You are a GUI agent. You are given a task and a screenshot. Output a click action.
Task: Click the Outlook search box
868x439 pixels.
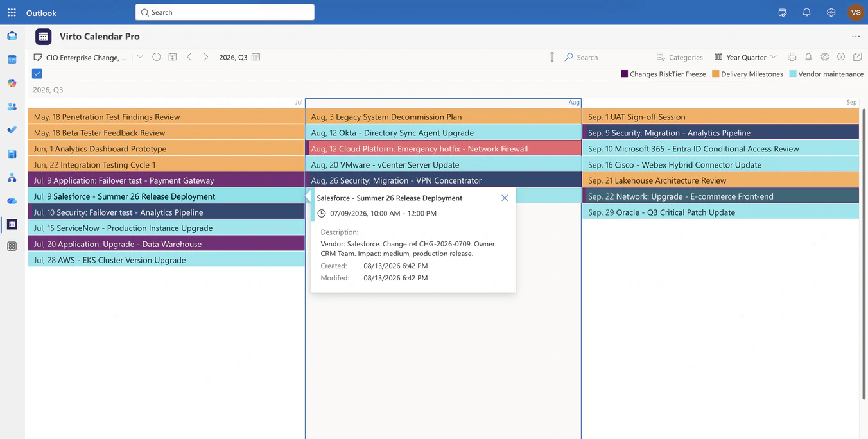[x=225, y=12]
